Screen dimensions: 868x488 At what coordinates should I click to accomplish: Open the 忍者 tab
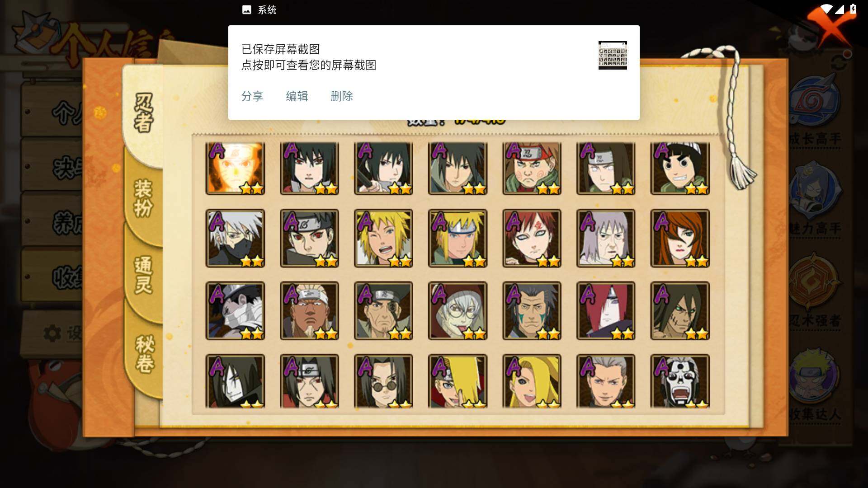(x=144, y=113)
